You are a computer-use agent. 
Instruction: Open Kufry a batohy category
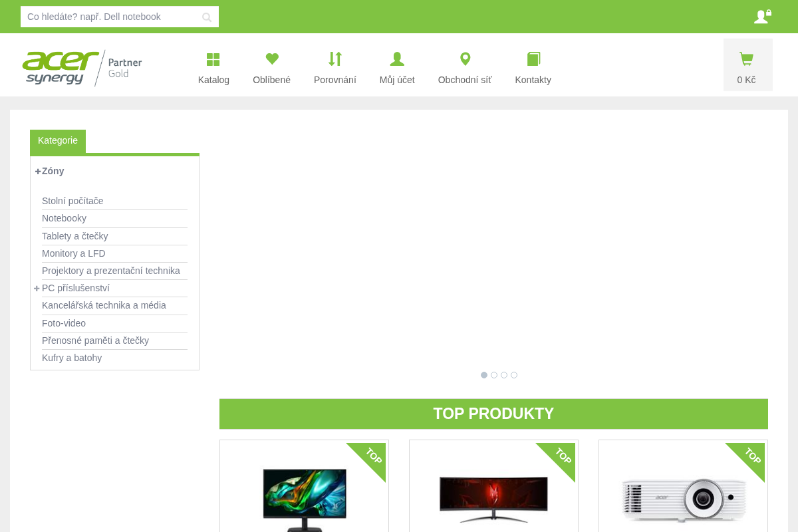(x=72, y=358)
